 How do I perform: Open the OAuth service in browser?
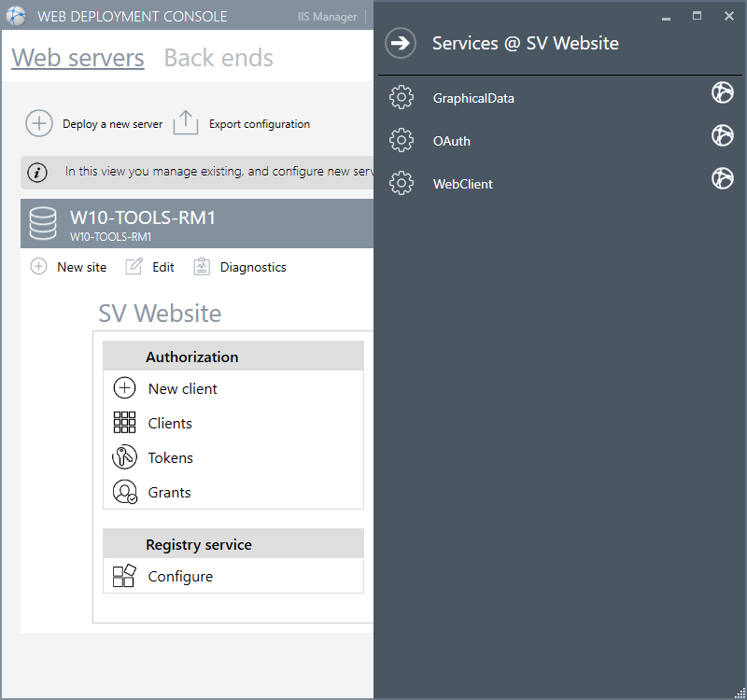(722, 135)
